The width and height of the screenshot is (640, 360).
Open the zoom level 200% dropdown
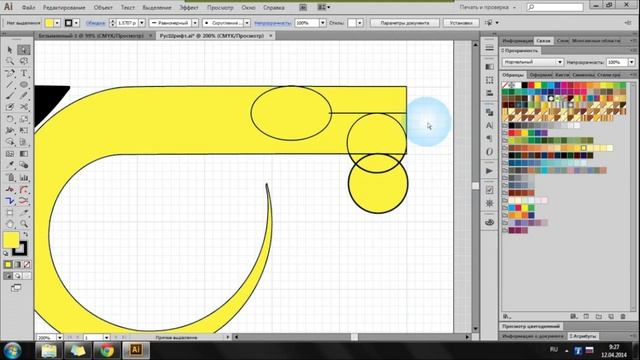60,338
